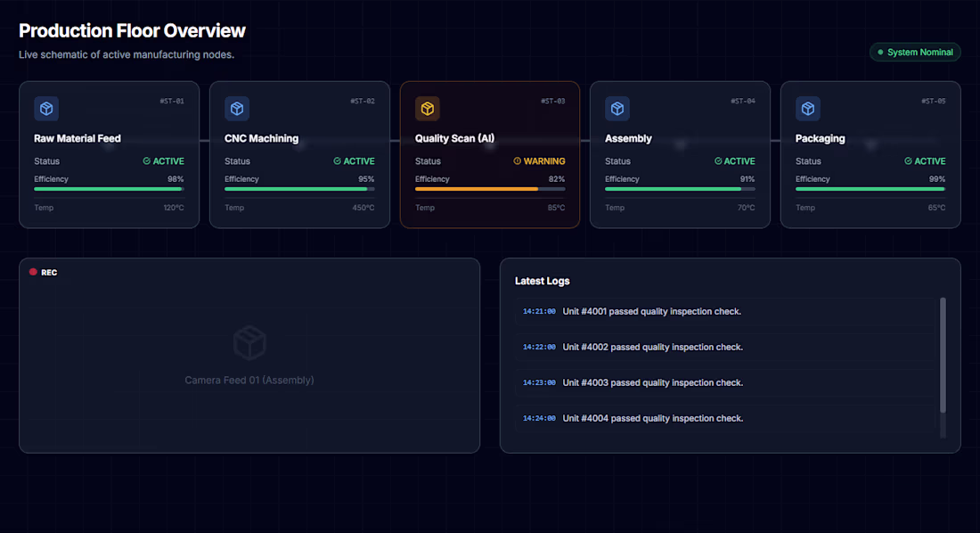
Task: Click the System Nominal status button
Action: (915, 52)
